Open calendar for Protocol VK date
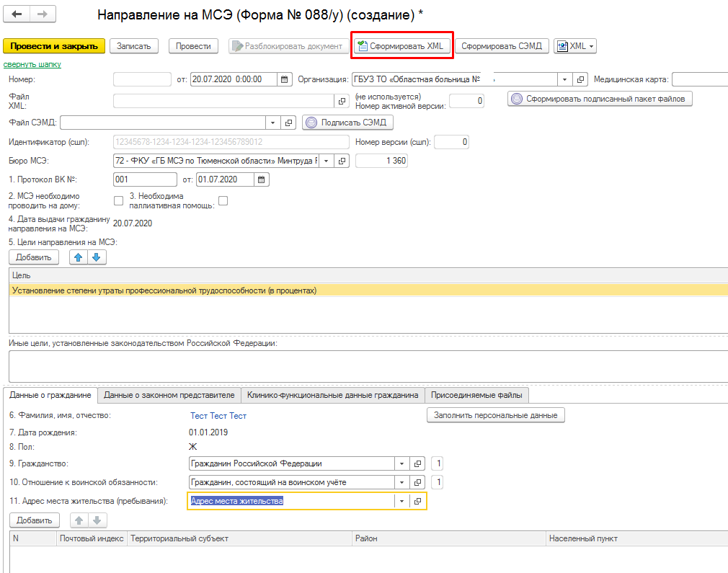The height and width of the screenshot is (573, 728). coord(262,179)
